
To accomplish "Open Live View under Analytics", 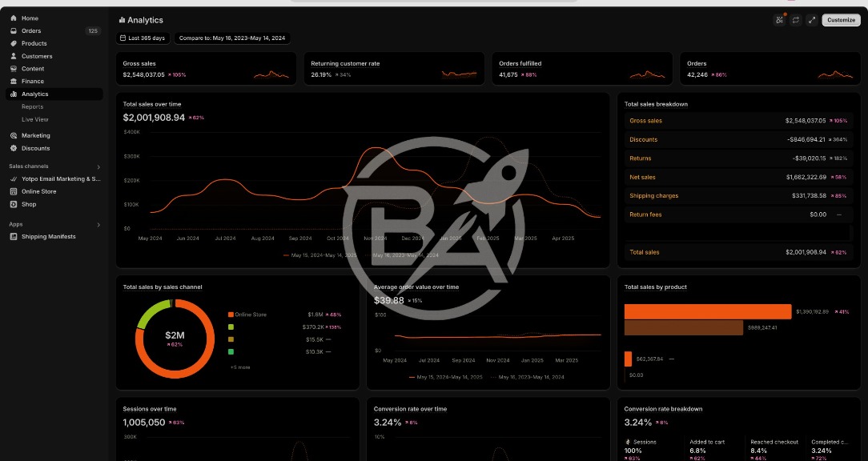I will pos(35,119).
